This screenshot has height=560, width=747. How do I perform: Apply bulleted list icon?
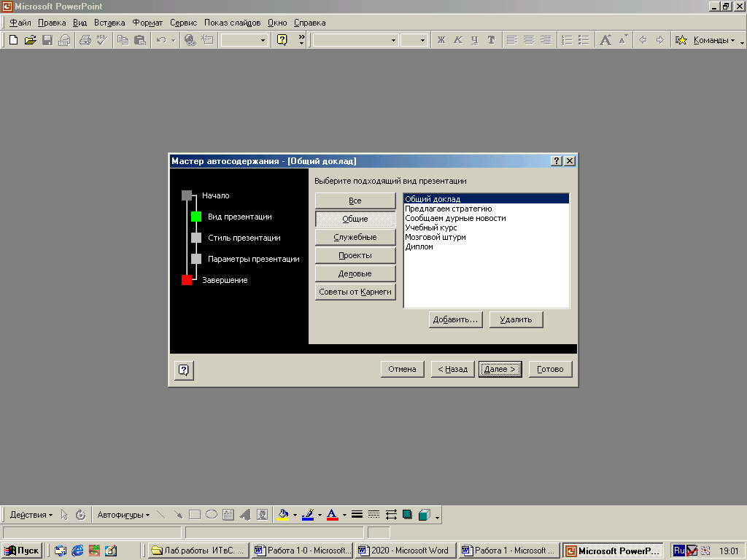[x=584, y=40]
